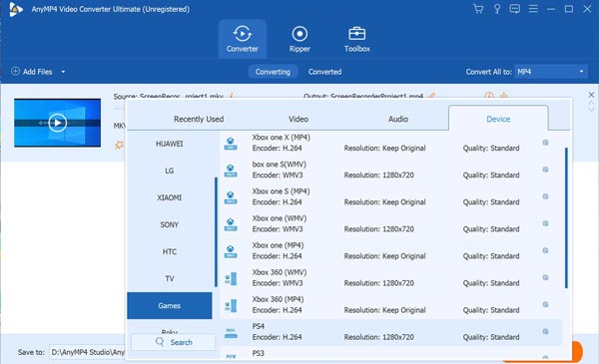This screenshot has height=364, width=599.
Task: Switch to the Converting tab
Action: click(x=273, y=72)
